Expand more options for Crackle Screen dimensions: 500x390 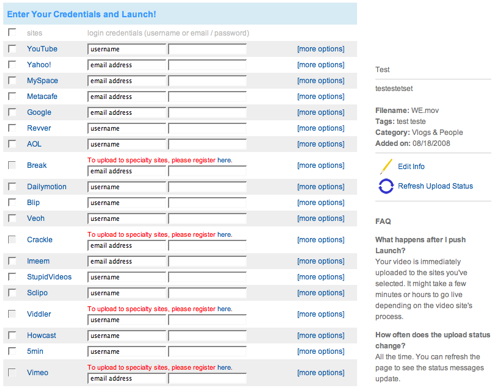coord(321,240)
